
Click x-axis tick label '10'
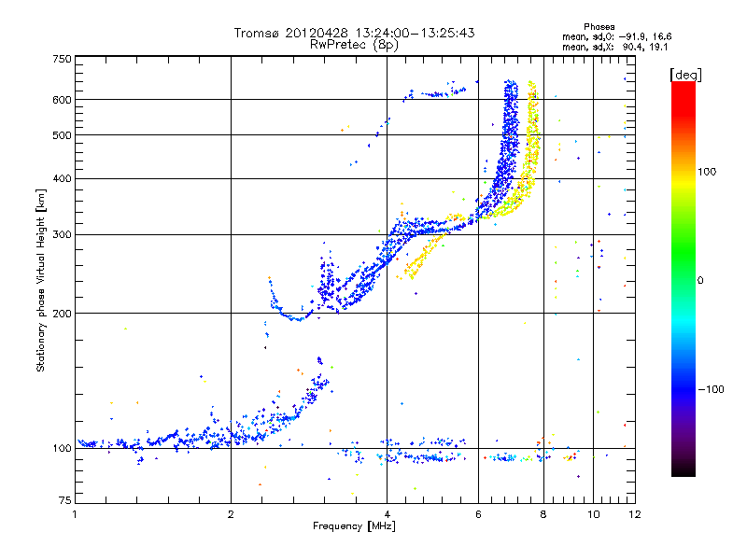click(593, 514)
